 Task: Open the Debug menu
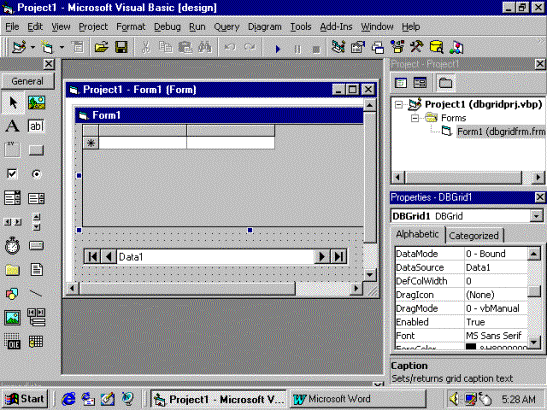point(167,27)
